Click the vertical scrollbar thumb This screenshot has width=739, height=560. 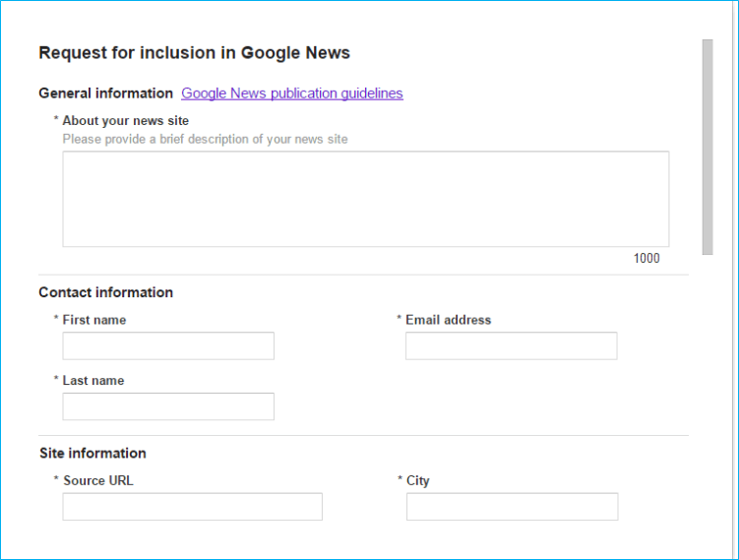(707, 148)
